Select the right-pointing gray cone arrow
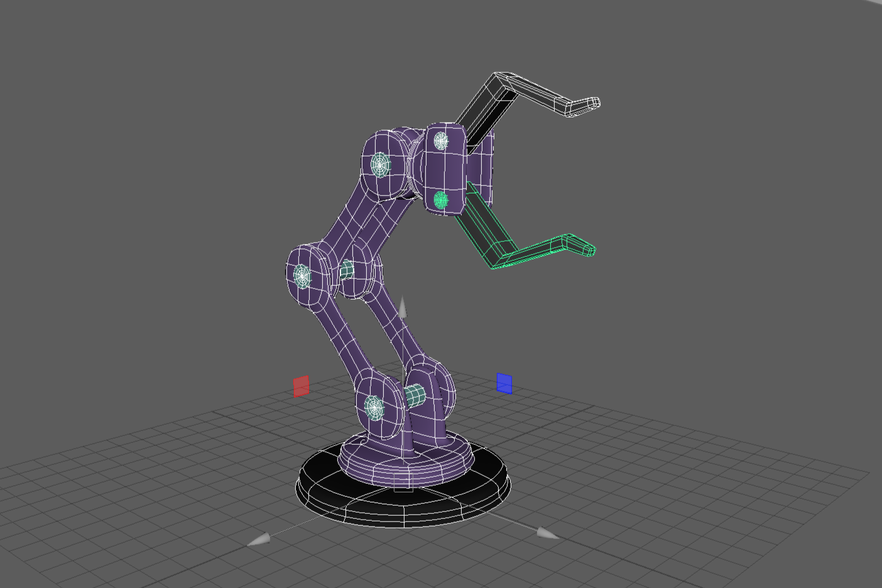 coord(547,533)
